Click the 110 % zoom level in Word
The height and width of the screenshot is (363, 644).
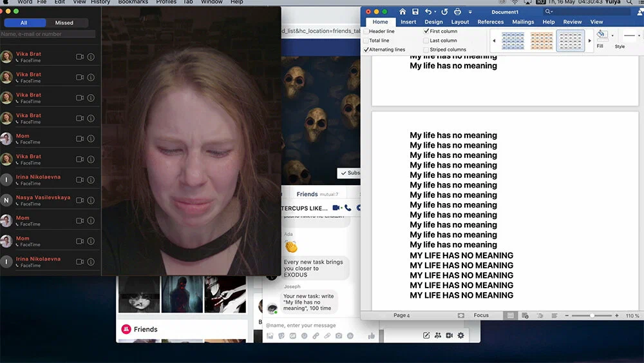point(632,316)
